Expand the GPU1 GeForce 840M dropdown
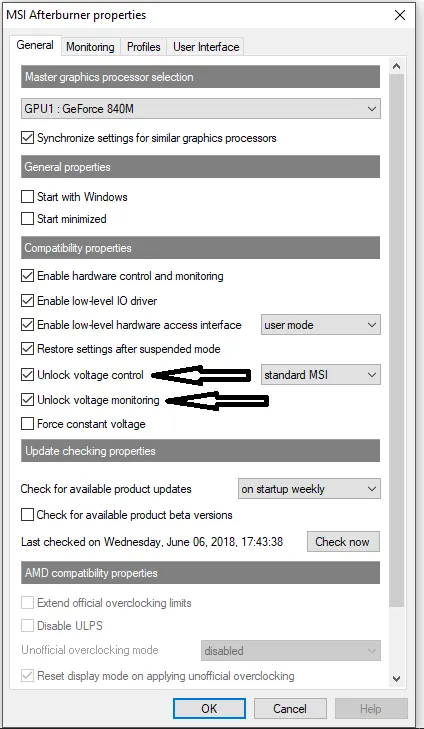 pyautogui.click(x=200, y=109)
